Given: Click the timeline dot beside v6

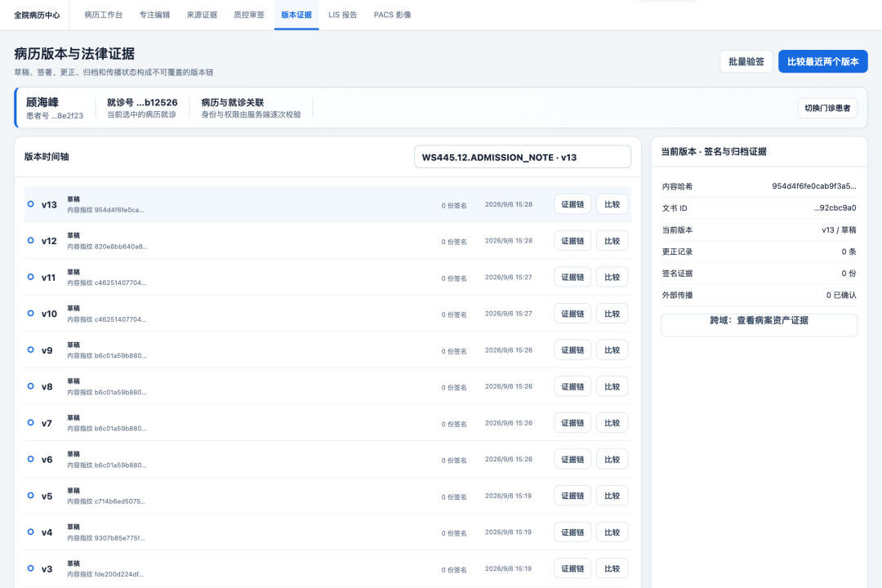Looking at the screenshot, I should click(31, 459).
